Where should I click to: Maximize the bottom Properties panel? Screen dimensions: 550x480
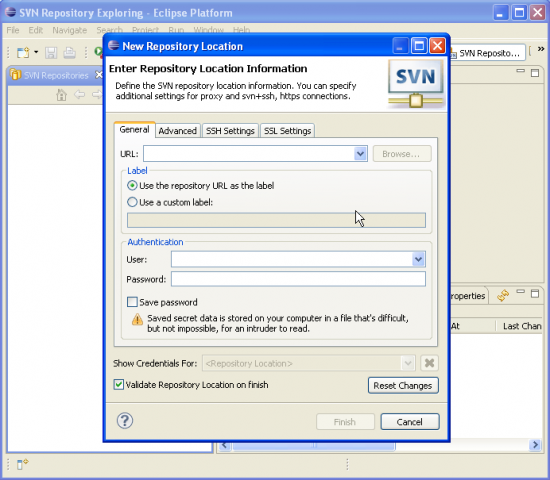535,293
